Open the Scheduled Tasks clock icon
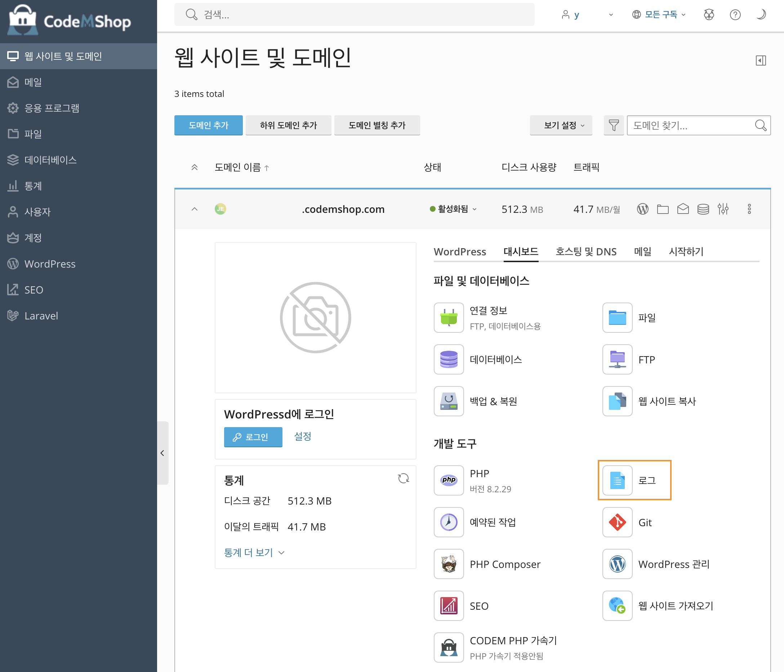This screenshot has height=672, width=784. 449,522
